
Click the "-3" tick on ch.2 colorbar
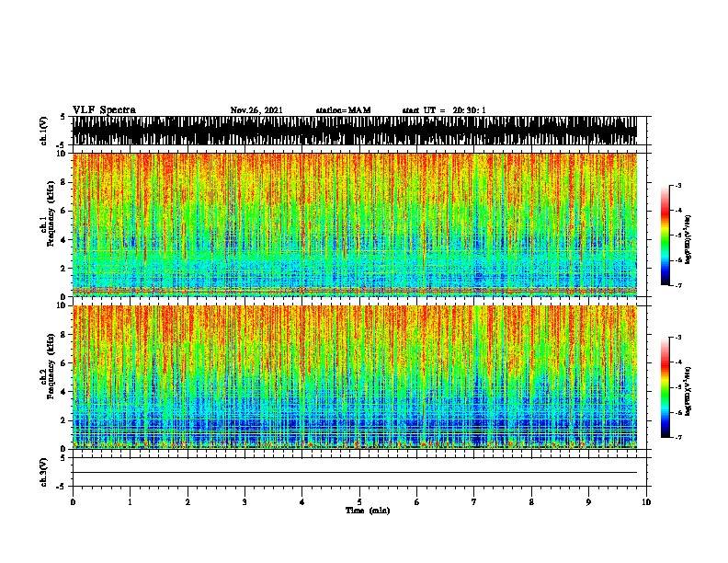(678, 338)
